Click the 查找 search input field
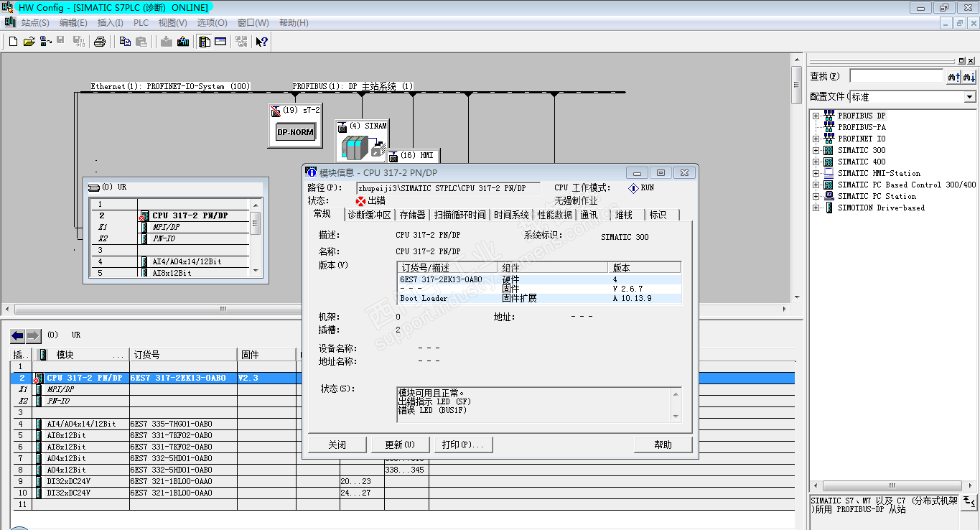The image size is (980, 530). pos(896,76)
